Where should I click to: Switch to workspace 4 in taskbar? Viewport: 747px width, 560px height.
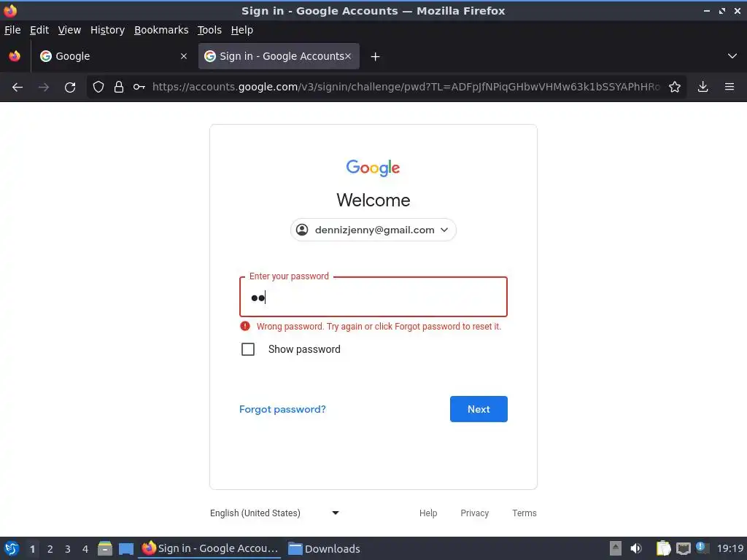85,549
